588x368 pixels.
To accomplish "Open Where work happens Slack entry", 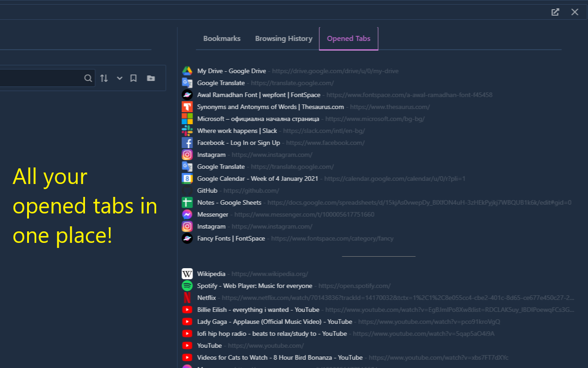I will click(237, 131).
